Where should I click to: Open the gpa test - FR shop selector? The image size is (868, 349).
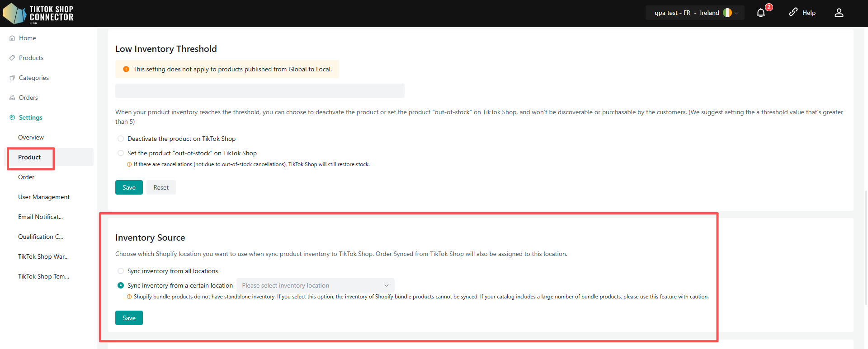pyautogui.click(x=695, y=13)
